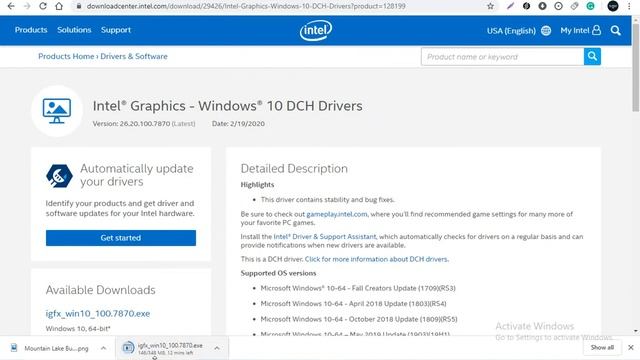Screen dimensions: 640x360
Task: Click the browser address bar URL
Action: pyautogui.click(x=246, y=6)
